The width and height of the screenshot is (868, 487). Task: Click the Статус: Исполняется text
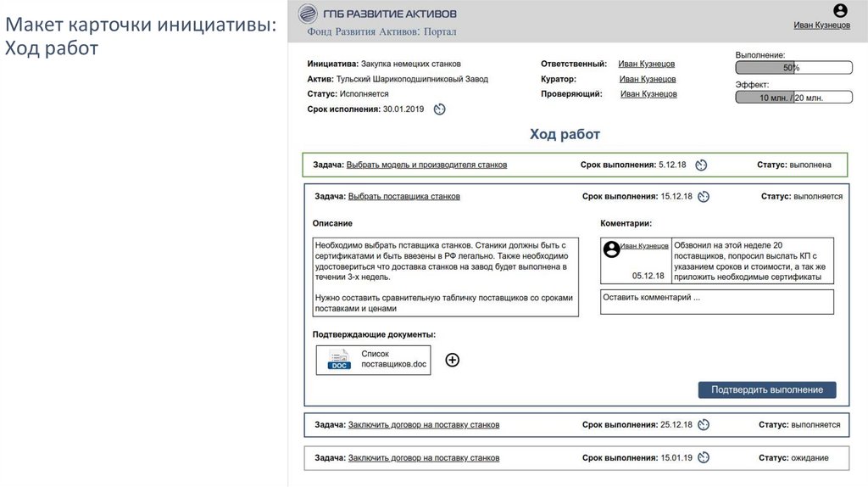pos(348,94)
